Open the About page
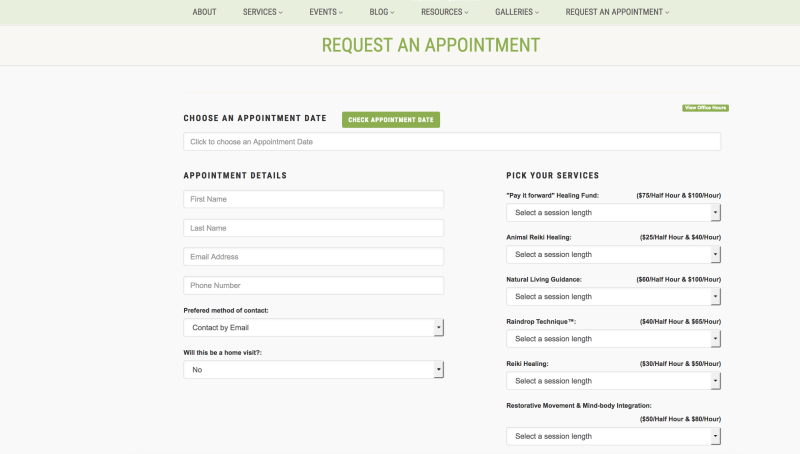Image resolution: width=800 pixels, height=454 pixels. click(204, 12)
